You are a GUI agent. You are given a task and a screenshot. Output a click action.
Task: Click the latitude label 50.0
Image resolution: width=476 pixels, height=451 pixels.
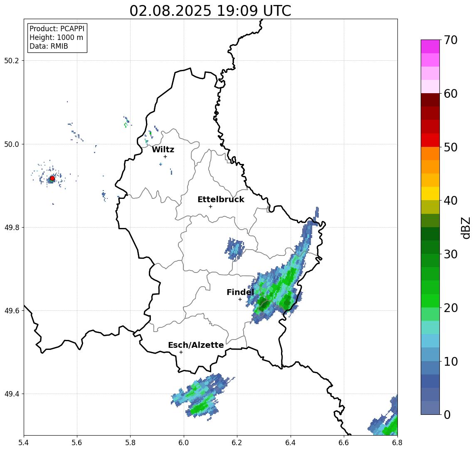pos(12,144)
